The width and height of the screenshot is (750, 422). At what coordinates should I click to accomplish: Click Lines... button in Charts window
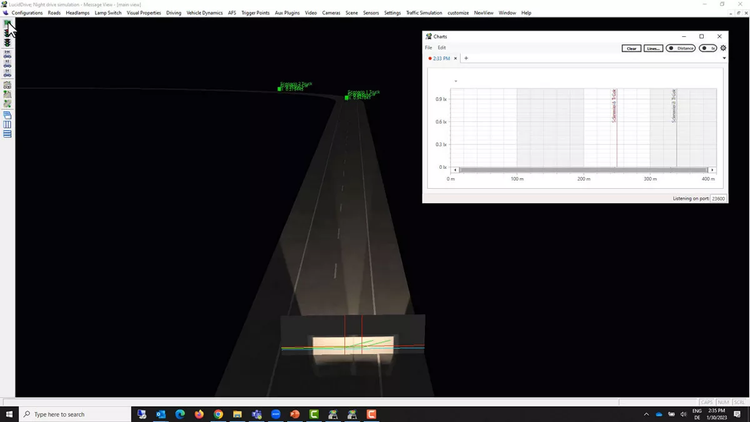click(653, 48)
